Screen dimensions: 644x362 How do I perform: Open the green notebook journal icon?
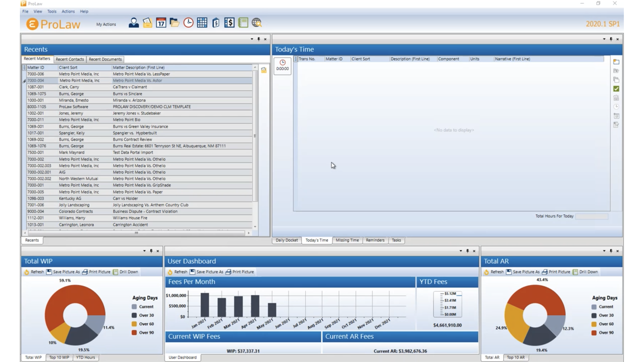click(243, 23)
